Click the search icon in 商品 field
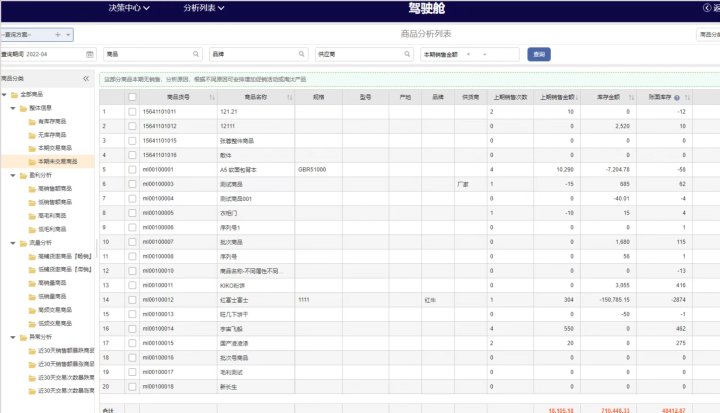The height and width of the screenshot is (413, 720). [195, 54]
